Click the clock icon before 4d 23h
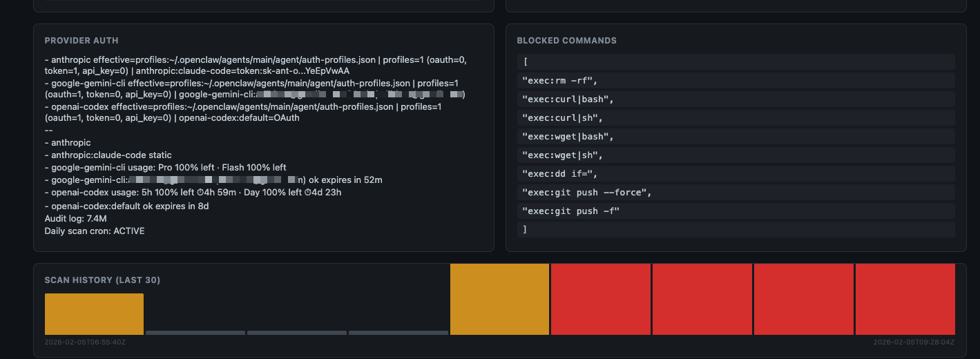The width and height of the screenshot is (980, 359). click(309, 193)
